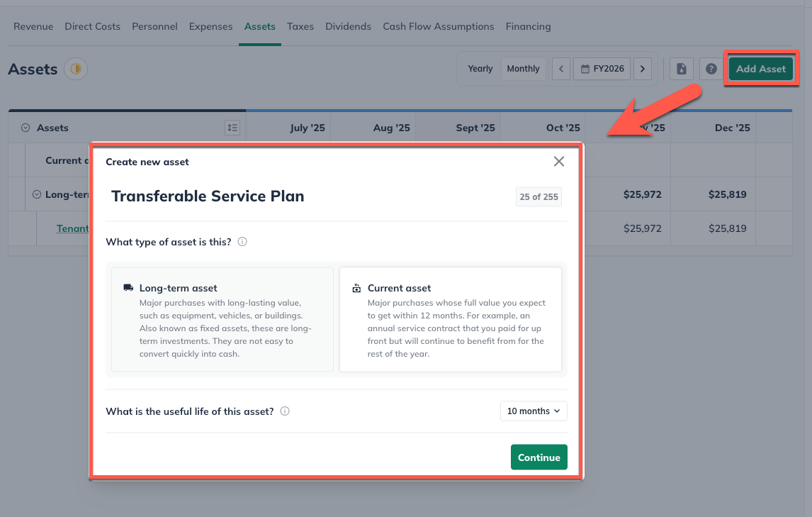Open the FY2026 date picker
The image size is (812, 517).
[602, 69]
